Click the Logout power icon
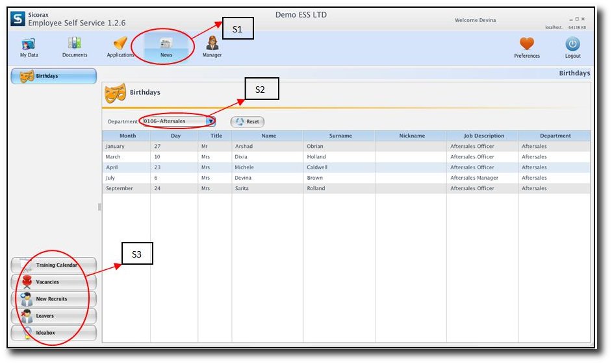Viewport: 612px width, 364px height. point(572,45)
